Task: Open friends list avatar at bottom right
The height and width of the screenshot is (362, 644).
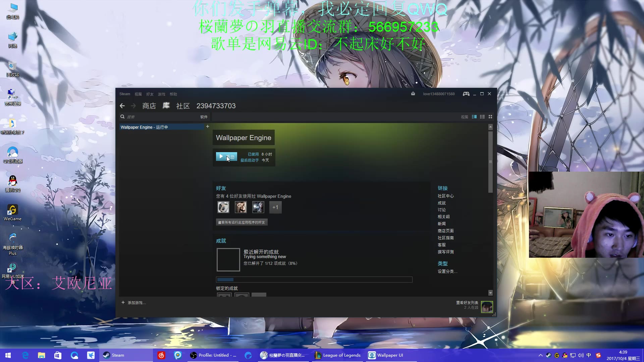Action: (487, 307)
